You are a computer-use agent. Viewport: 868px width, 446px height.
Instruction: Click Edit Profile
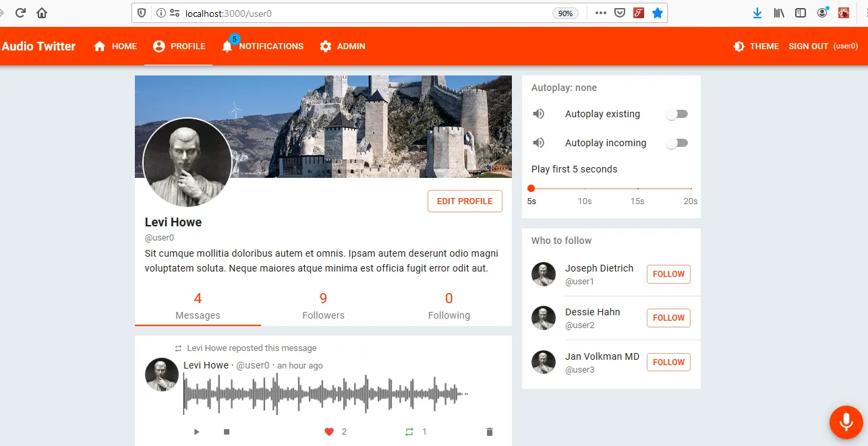click(x=465, y=201)
